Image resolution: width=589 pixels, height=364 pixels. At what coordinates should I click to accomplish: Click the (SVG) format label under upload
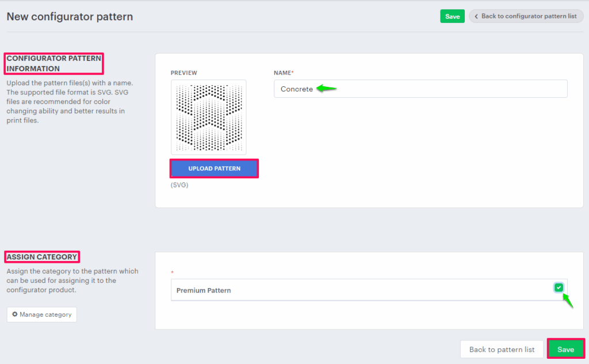pyautogui.click(x=179, y=185)
